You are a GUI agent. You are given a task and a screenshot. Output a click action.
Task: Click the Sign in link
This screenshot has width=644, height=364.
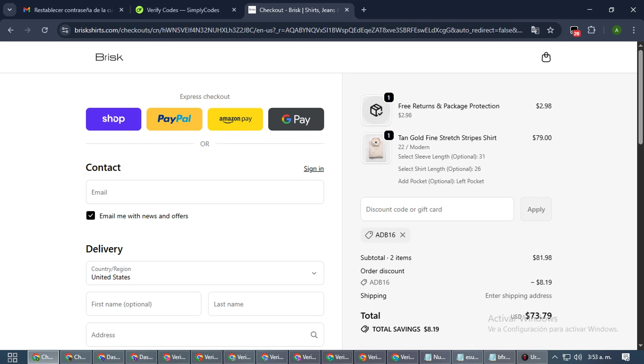click(314, 168)
